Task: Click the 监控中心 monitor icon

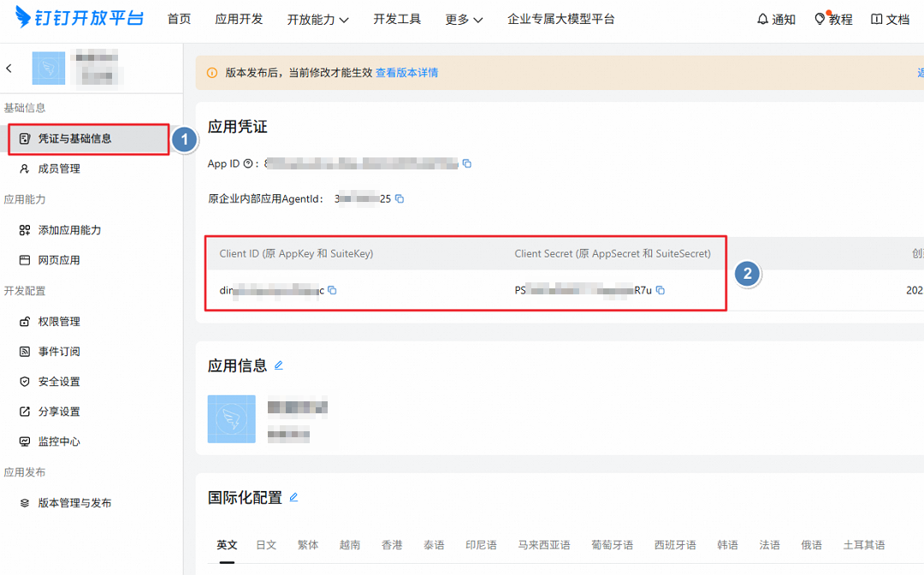Action: [x=25, y=442]
